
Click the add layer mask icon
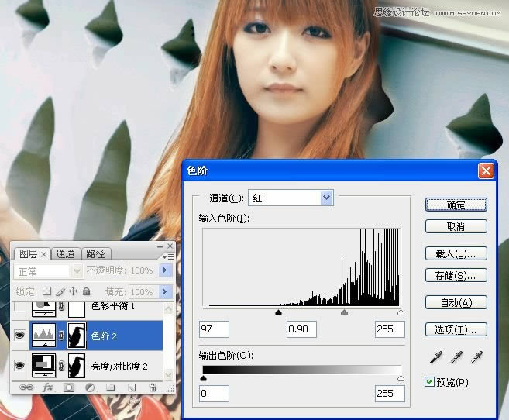pos(69,387)
